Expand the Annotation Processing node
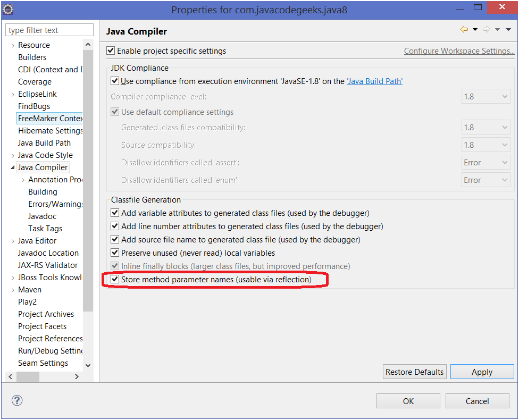The image size is (519, 420). tap(23, 180)
